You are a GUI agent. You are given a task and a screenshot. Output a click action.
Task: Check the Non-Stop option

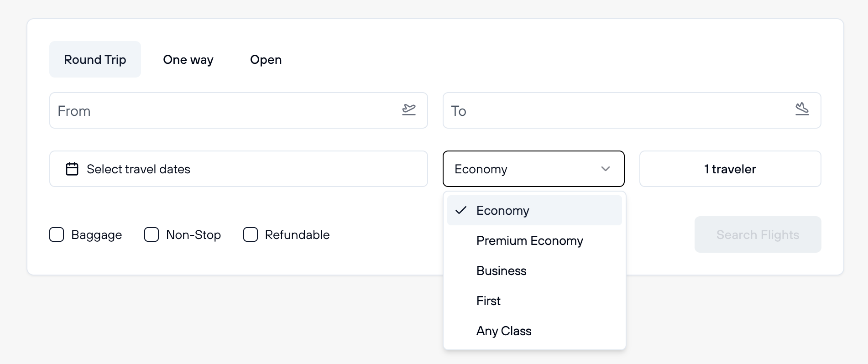click(151, 234)
